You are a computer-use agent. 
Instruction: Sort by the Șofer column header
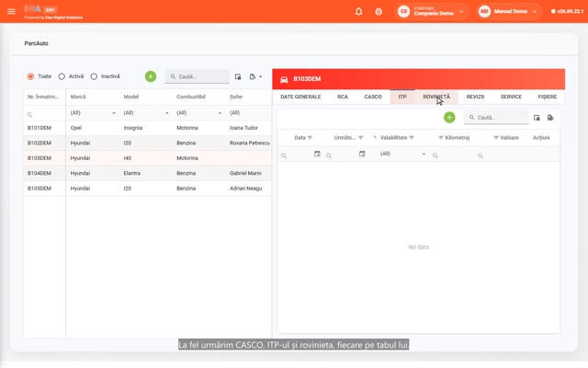[236, 97]
